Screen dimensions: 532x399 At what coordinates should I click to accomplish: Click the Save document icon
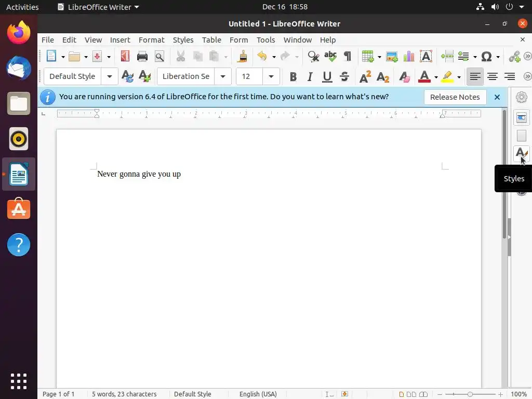tap(97, 56)
